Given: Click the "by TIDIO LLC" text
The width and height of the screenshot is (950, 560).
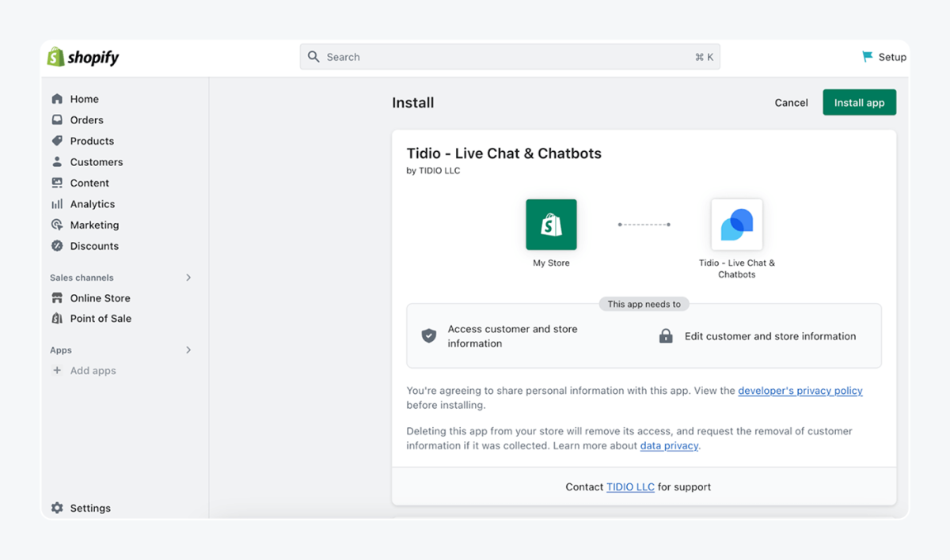Looking at the screenshot, I should pos(433,171).
